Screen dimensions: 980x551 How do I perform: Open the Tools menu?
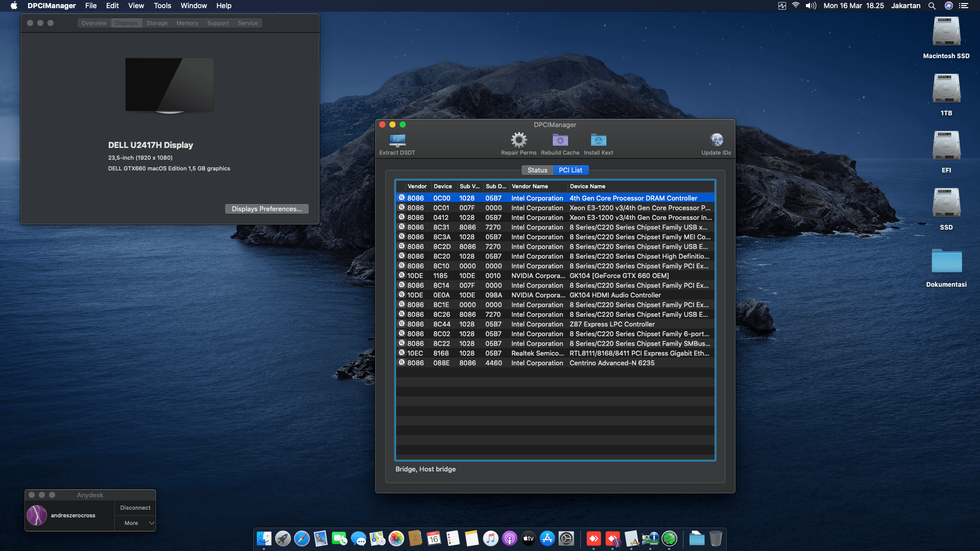pos(162,6)
